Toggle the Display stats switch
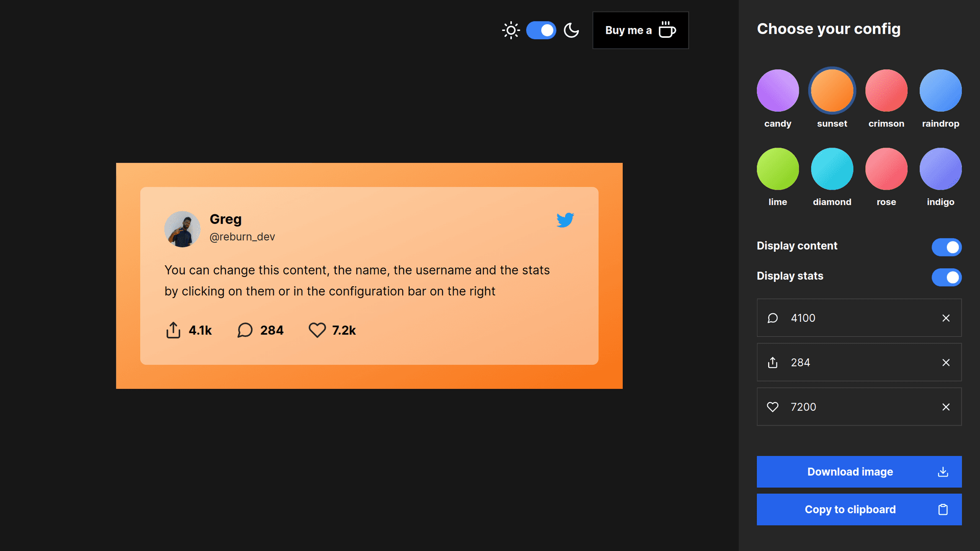This screenshot has width=980, height=551. coord(946,277)
